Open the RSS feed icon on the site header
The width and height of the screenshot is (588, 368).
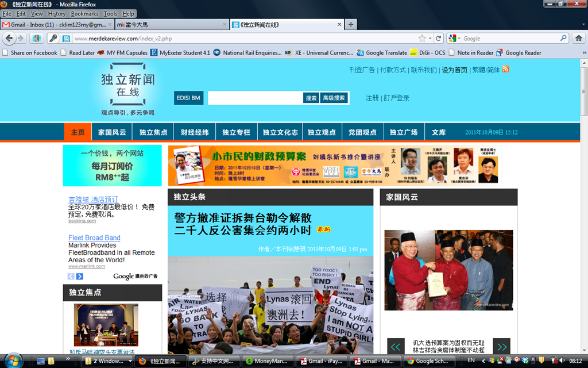tap(505, 70)
